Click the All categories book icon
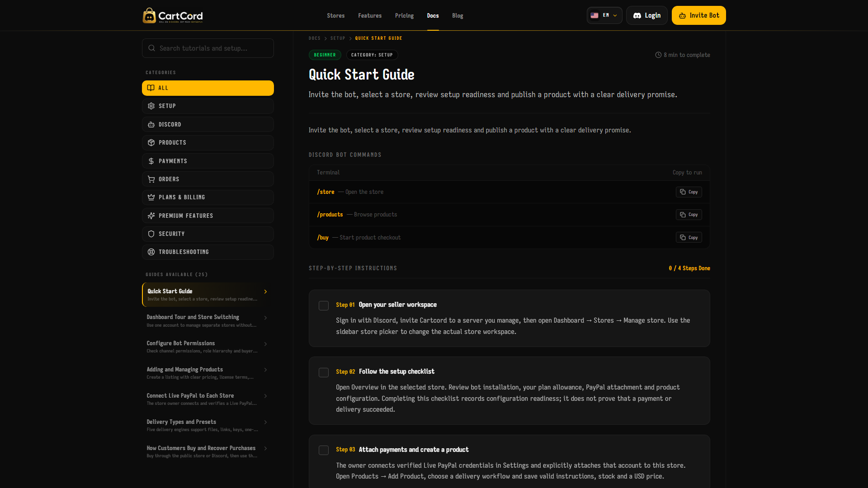This screenshot has height=488, width=868. [151, 88]
